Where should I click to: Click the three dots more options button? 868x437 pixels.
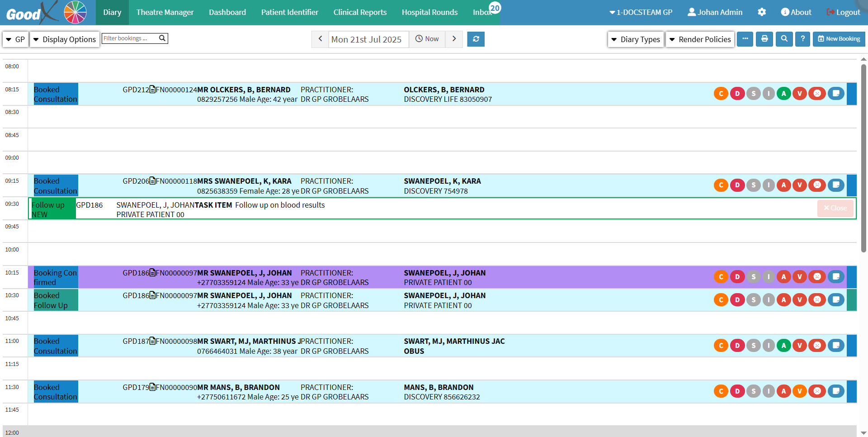point(745,39)
